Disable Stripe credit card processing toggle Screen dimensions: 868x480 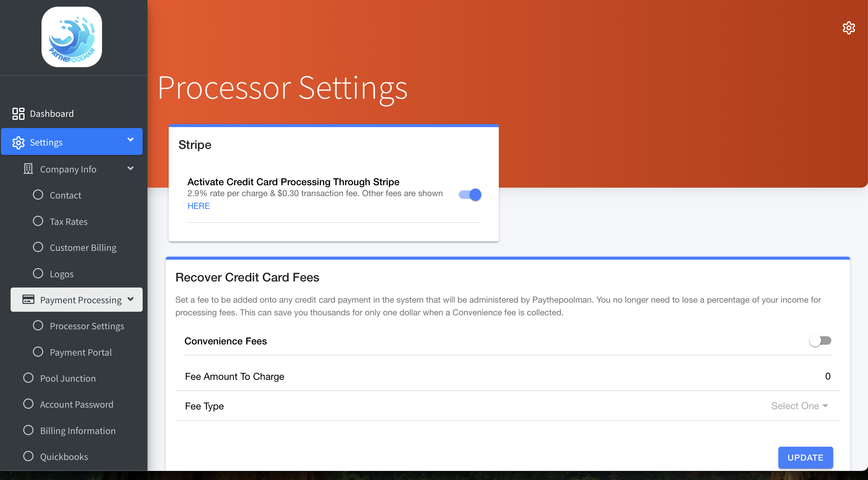[470, 195]
